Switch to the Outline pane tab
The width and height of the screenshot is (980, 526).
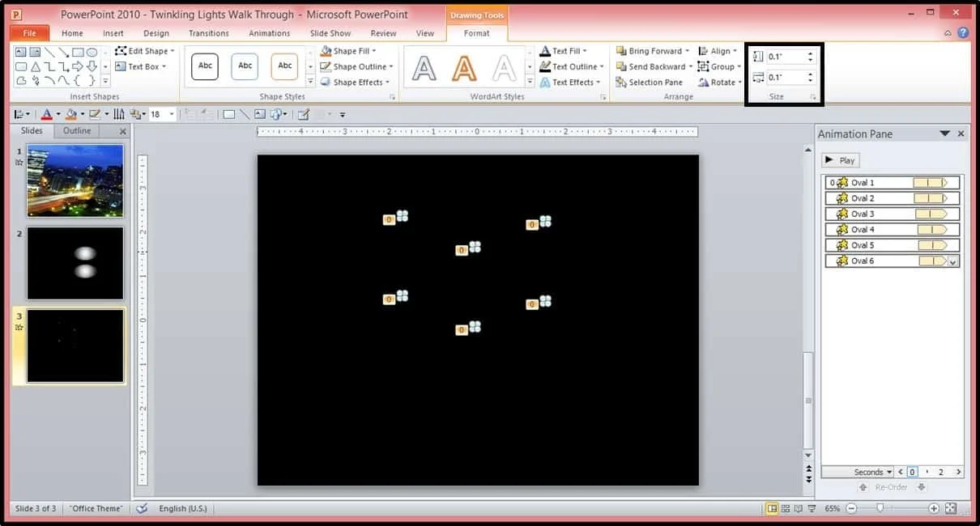[77, 130]
